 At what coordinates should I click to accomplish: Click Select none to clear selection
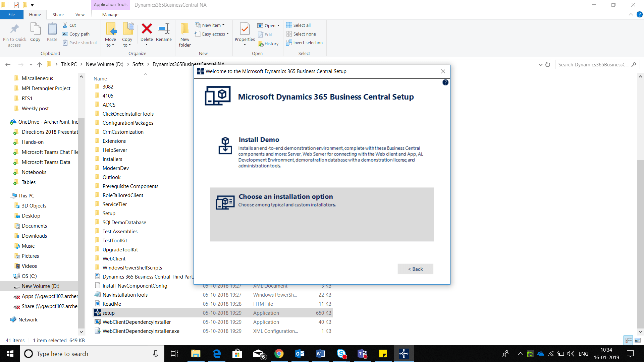pos(301,34)
